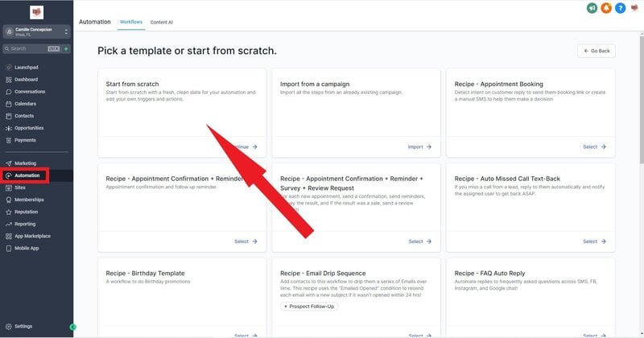Viewport: 644px width, 338px height.
Task: Click the green plus quick-add icon near search
Action: coord(66,48)
